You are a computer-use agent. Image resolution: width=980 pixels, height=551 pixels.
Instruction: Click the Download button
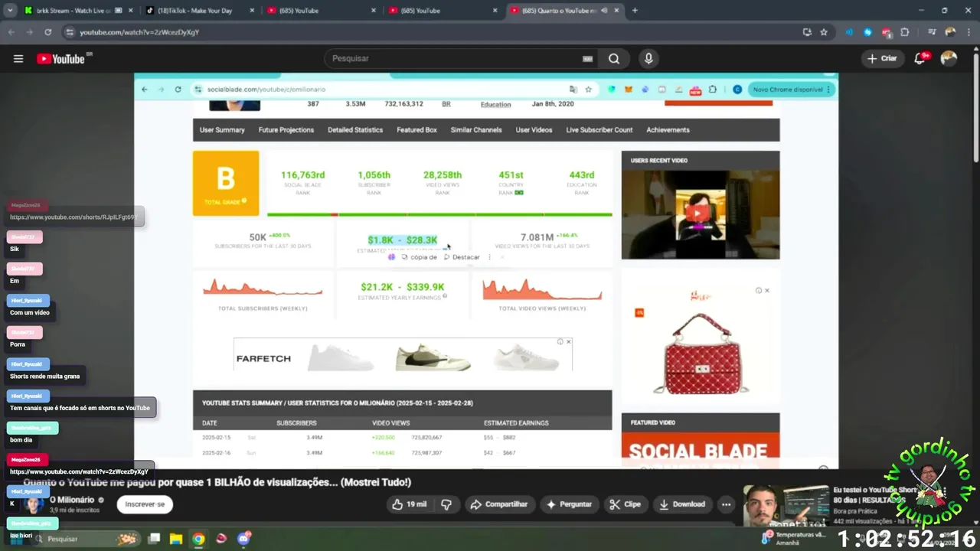(681, 504)
